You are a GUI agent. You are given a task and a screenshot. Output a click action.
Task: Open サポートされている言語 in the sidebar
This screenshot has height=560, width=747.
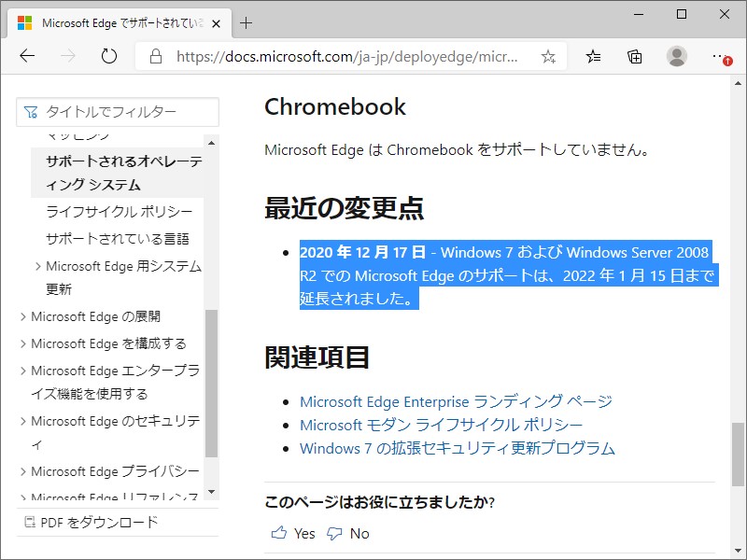(118, 238)
